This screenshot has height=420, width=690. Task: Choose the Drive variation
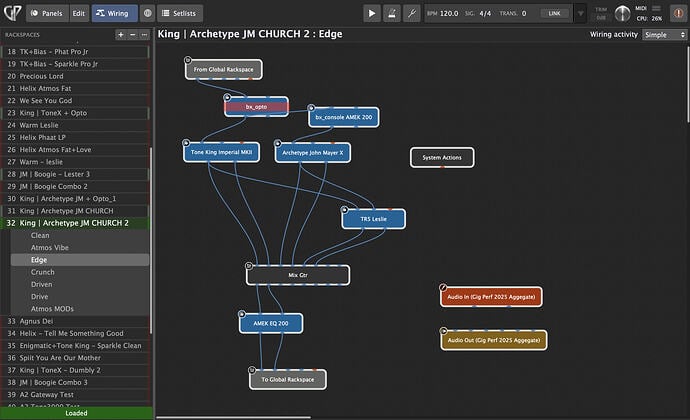(80, 296)
